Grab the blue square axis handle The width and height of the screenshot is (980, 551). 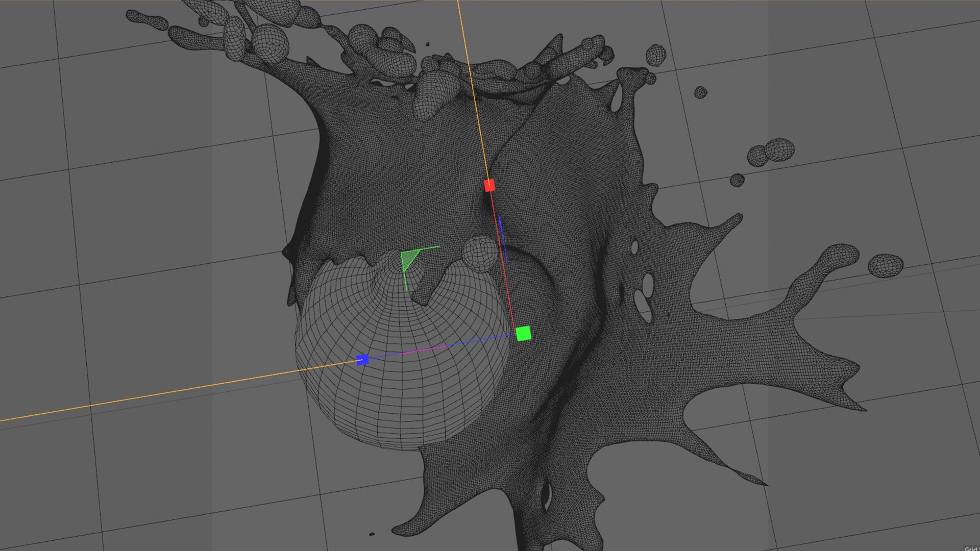click(362, 360)
